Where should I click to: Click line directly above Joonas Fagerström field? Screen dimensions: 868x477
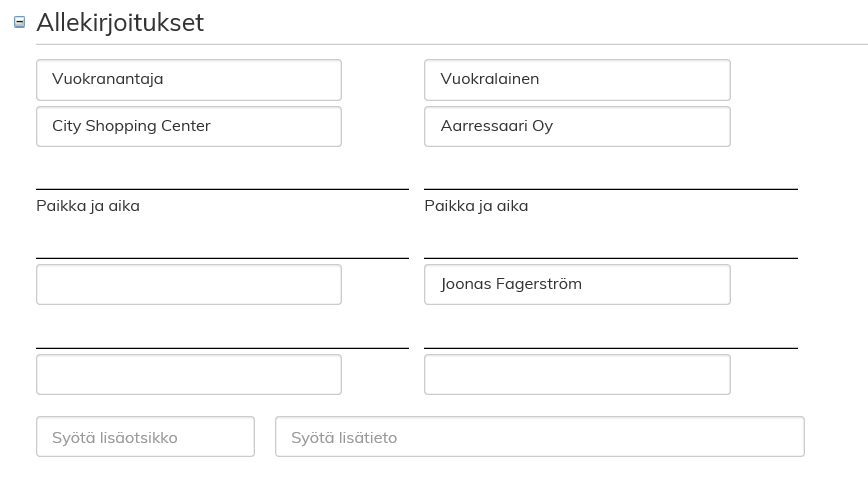coord(610,258)
